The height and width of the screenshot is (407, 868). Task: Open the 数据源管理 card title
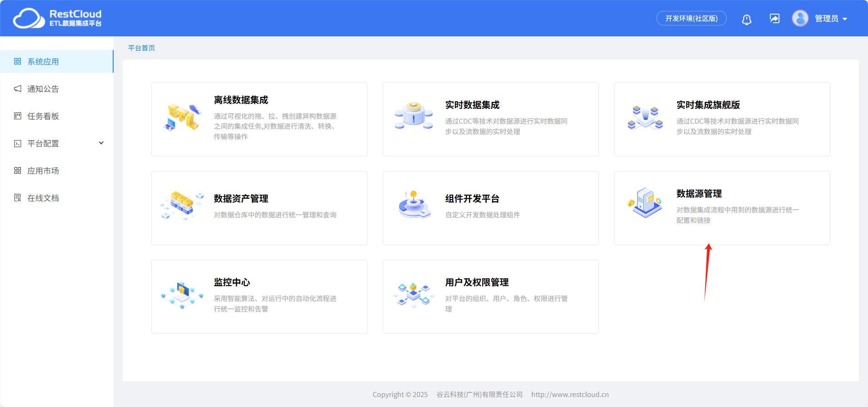pyautogui.click(x=699, y=194)
